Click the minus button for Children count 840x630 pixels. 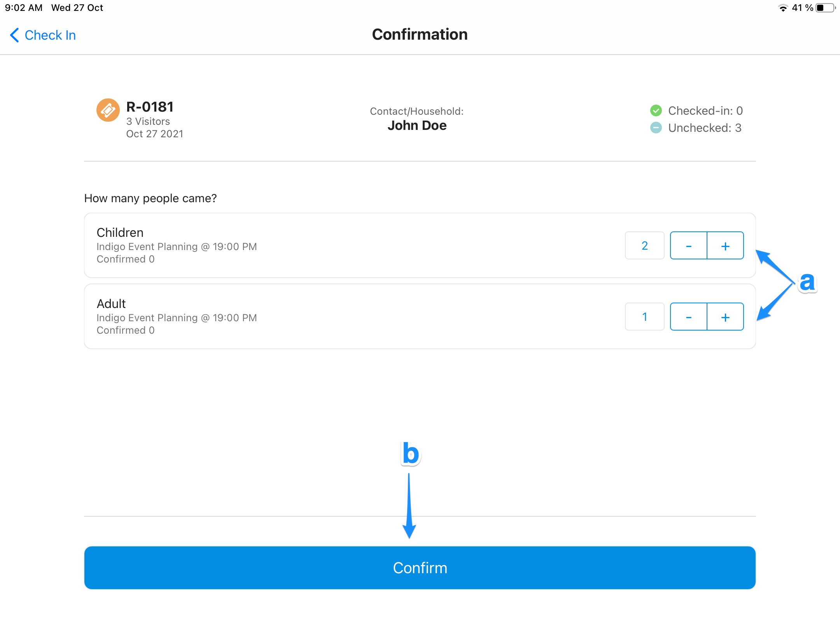[688, 245]
